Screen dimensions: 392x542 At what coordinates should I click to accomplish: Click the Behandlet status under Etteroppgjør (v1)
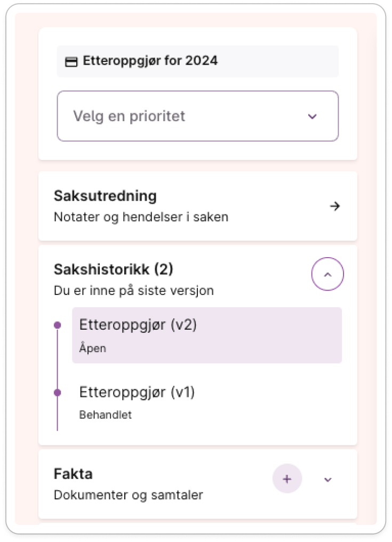tap(106, 415)
